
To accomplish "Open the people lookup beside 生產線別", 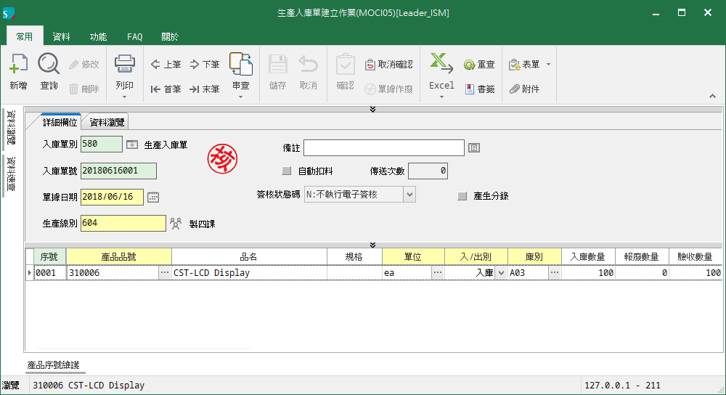I will (175, 224).
